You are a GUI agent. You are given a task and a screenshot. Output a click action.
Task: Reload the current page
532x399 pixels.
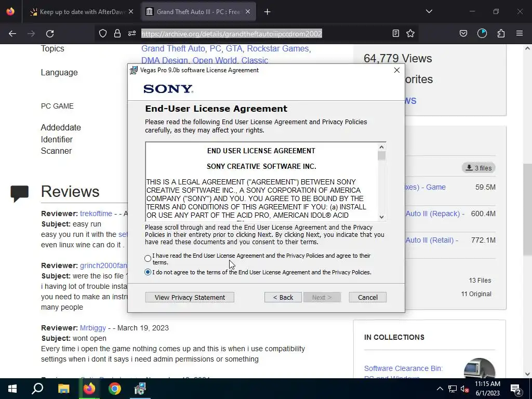(50, 34)
